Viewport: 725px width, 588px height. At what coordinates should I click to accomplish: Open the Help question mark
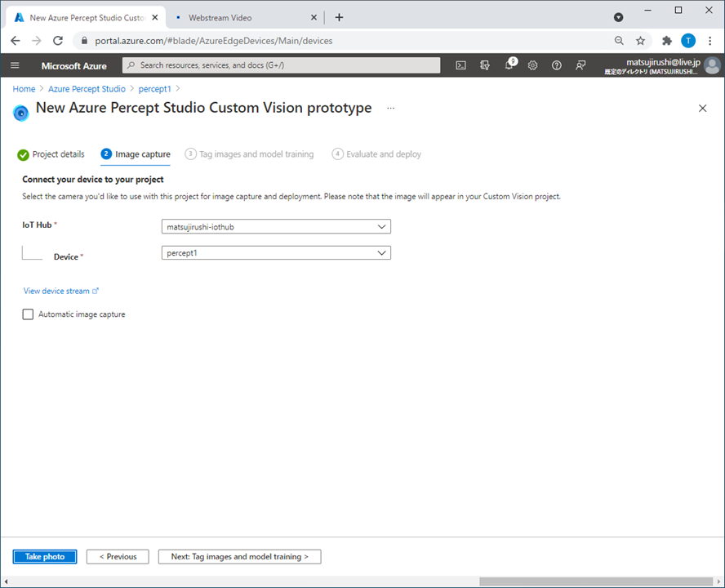(x=557, y=65)
